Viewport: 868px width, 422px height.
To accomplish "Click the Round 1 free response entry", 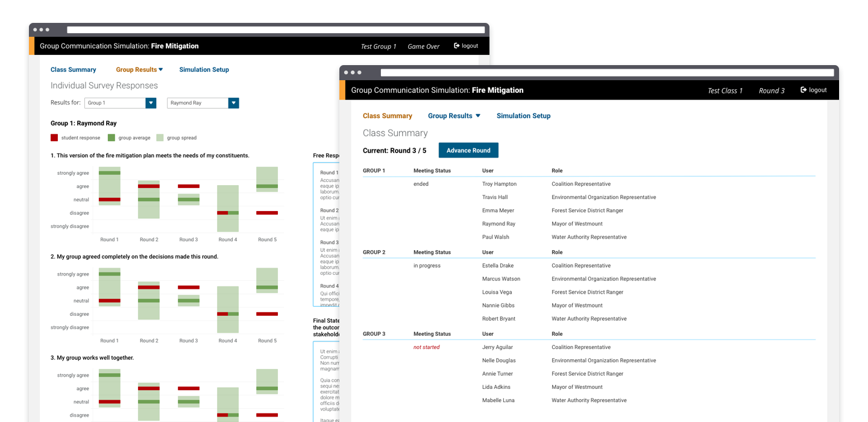I will click(x=329, y=173).
